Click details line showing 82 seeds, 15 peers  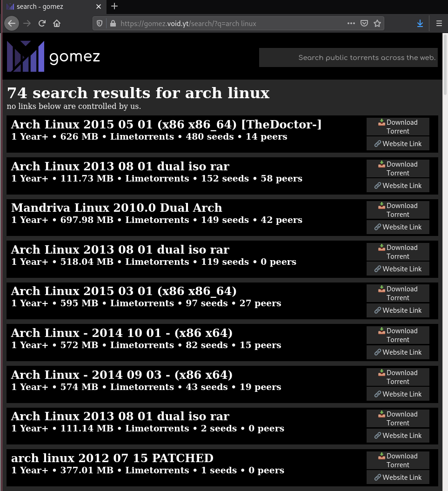pyautogui.click(x=146, y=345)
